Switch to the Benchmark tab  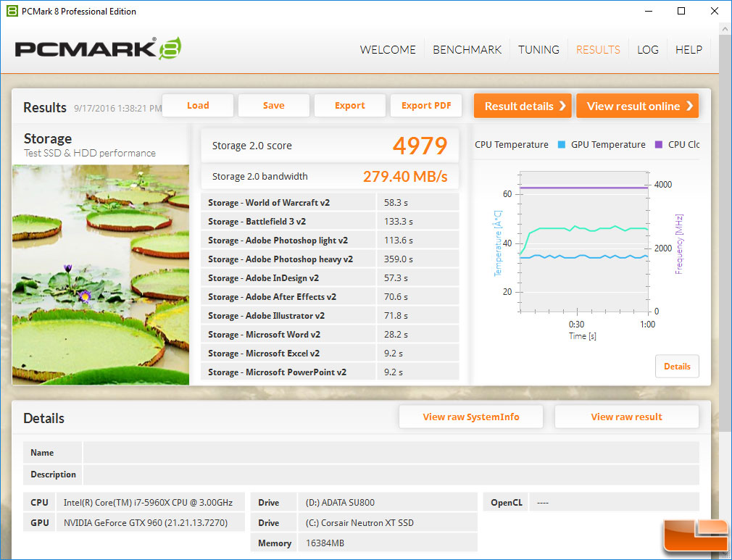coord(467,49)
